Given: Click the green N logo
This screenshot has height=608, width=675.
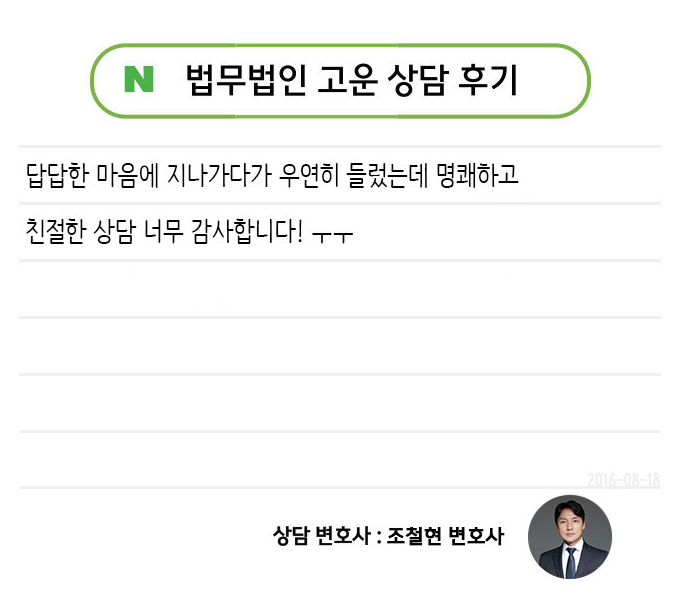Looking at the screenshot, I should click(x=138, y=80).
